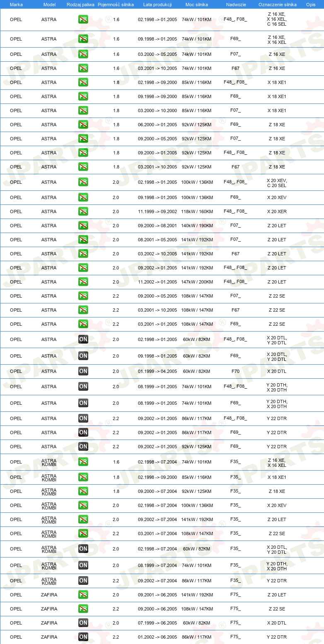
Task: Click the PB icon in the C 20 SEL row
Action: [83, 182]
